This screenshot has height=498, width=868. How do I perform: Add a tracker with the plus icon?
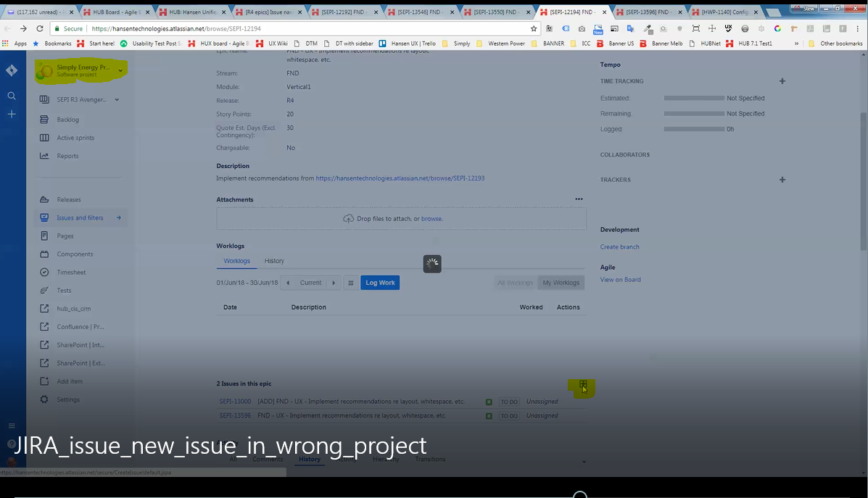(782, 180)
